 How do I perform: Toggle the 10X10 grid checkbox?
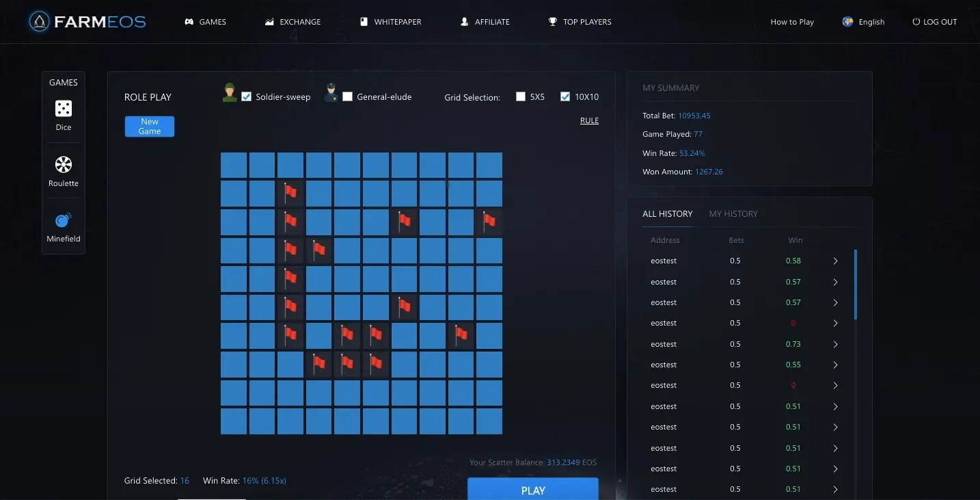coord(565,96)
